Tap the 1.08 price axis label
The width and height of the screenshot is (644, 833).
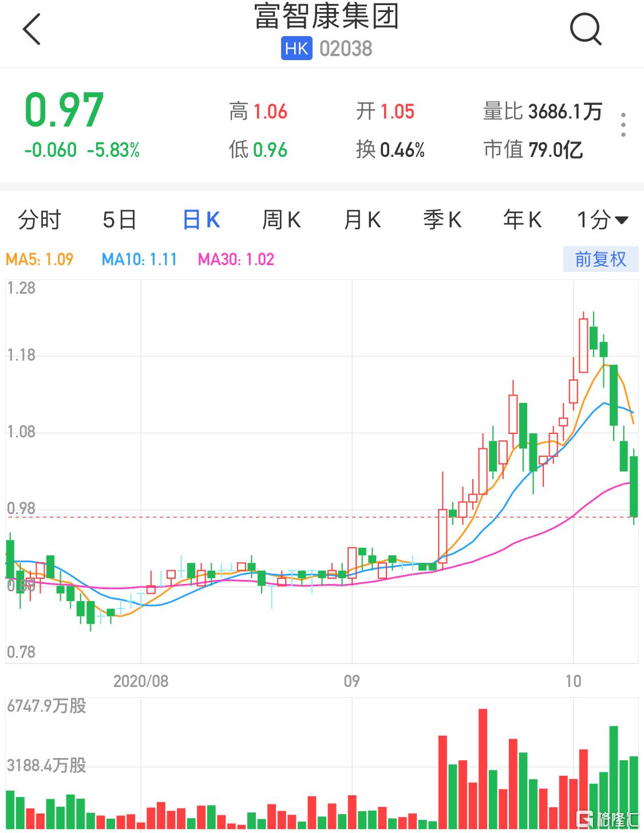pos(21,432)
